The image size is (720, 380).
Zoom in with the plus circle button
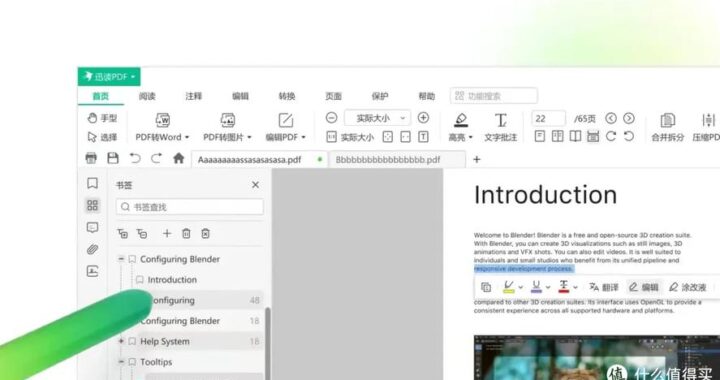(x=423, y=118)
